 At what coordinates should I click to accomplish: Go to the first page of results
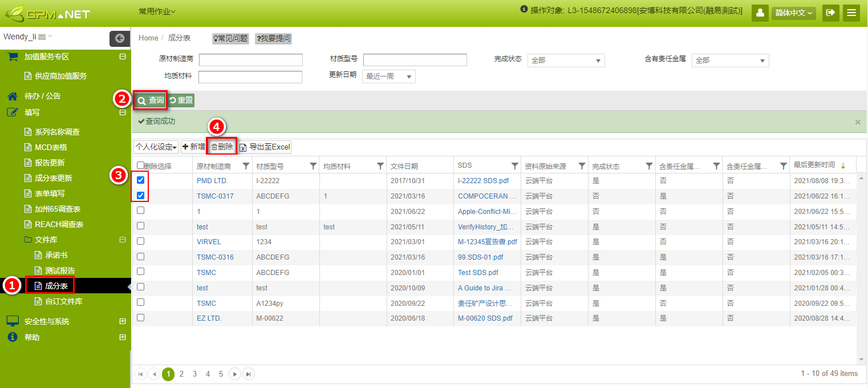[x=140, y=374]
